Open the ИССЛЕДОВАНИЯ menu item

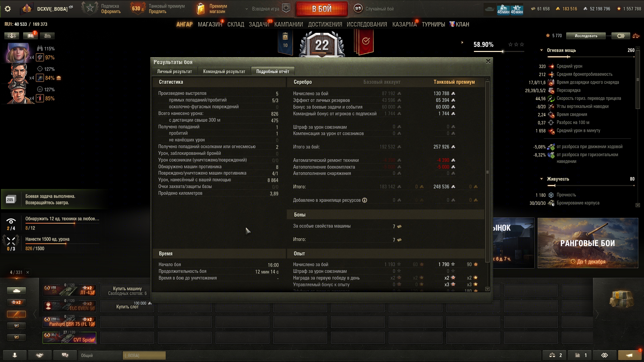pyautogui.click(x=367, y=24)
